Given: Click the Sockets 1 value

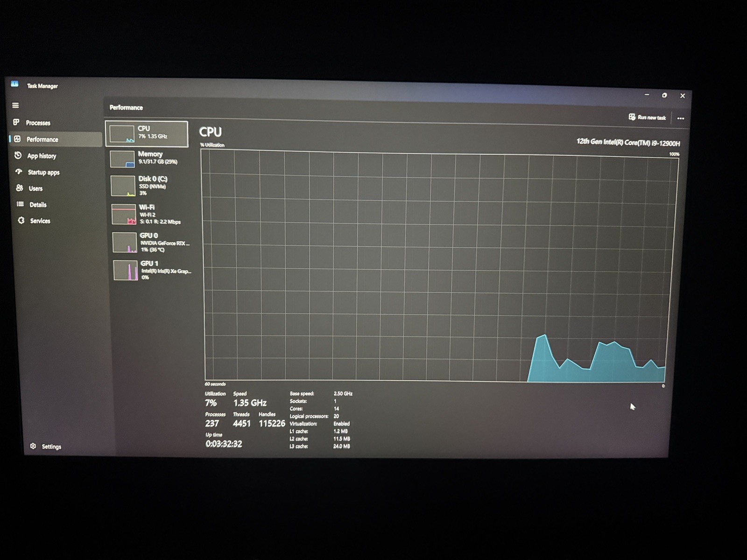Looking at the screenshot, I should (335, 401).
